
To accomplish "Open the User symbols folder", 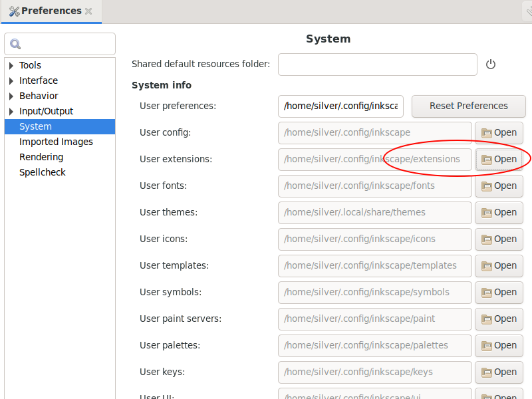I will (499, 292).
